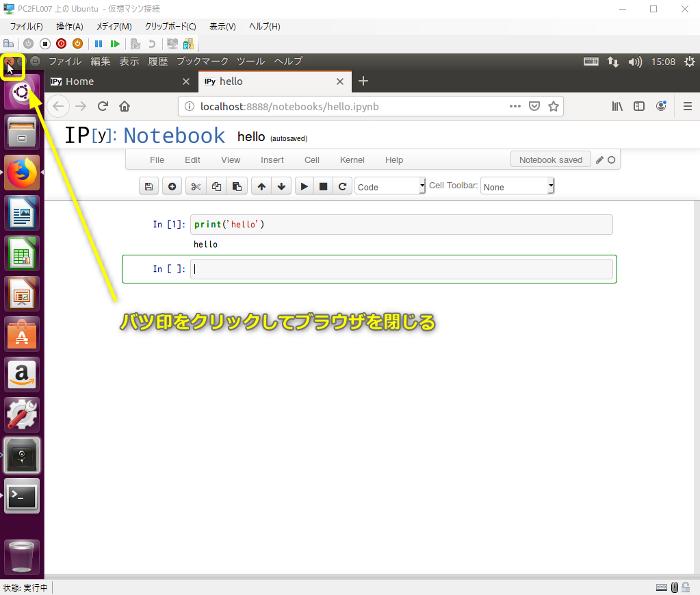Interrupt kernel with stop button

324,186
